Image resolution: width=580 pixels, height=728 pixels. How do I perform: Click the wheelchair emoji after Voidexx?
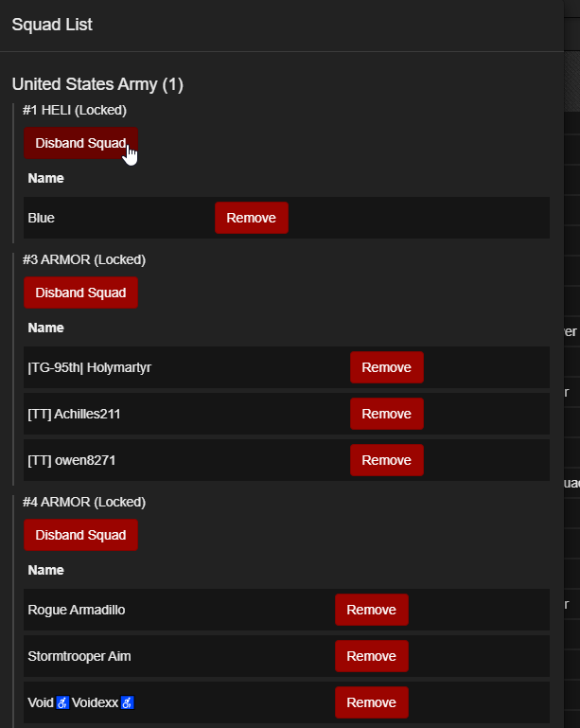[127, 702]
